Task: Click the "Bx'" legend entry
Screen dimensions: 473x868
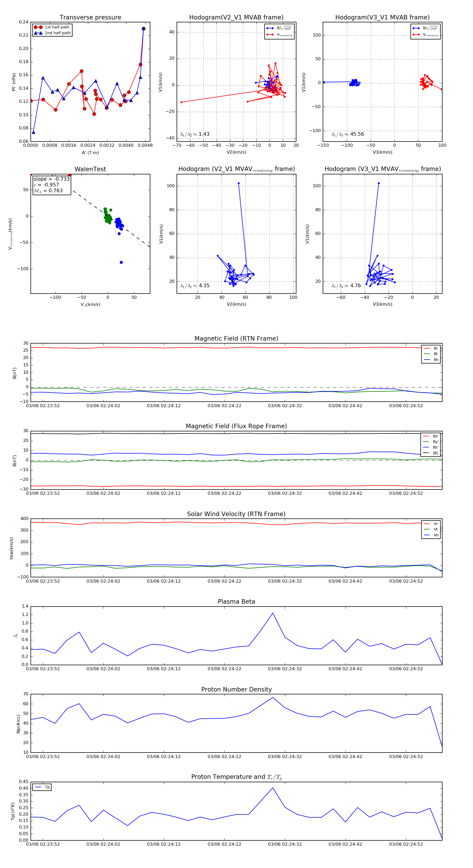Action: 431,436
